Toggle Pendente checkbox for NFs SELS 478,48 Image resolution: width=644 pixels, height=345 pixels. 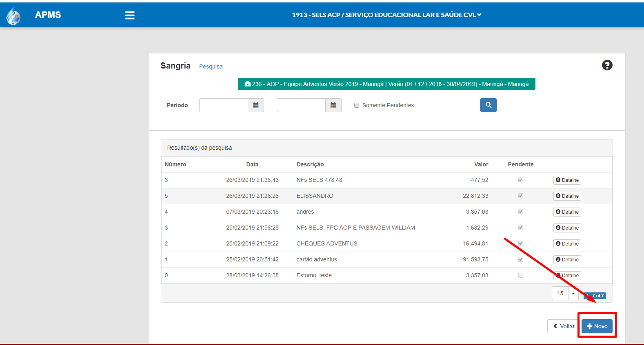[521, 180]
